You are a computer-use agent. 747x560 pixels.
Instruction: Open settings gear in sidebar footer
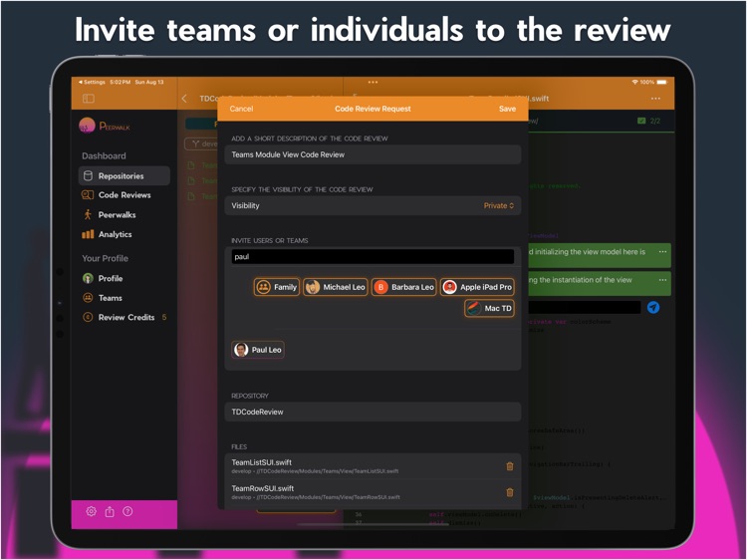[91, 511]
